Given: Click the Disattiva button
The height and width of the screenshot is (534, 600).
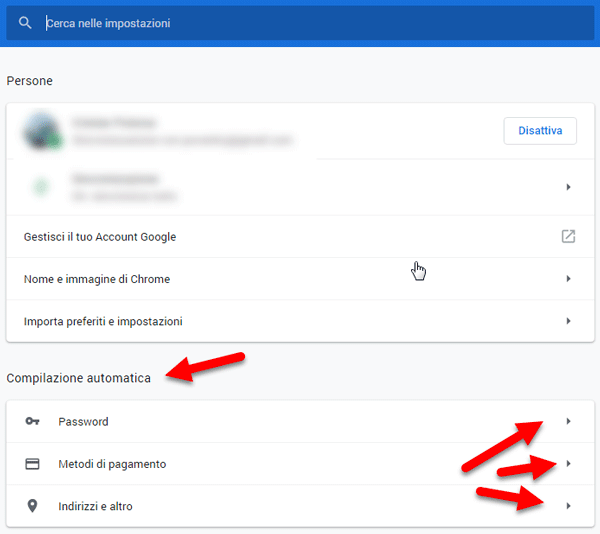Looking at the screenshot, I should click(x=540, y=131).
